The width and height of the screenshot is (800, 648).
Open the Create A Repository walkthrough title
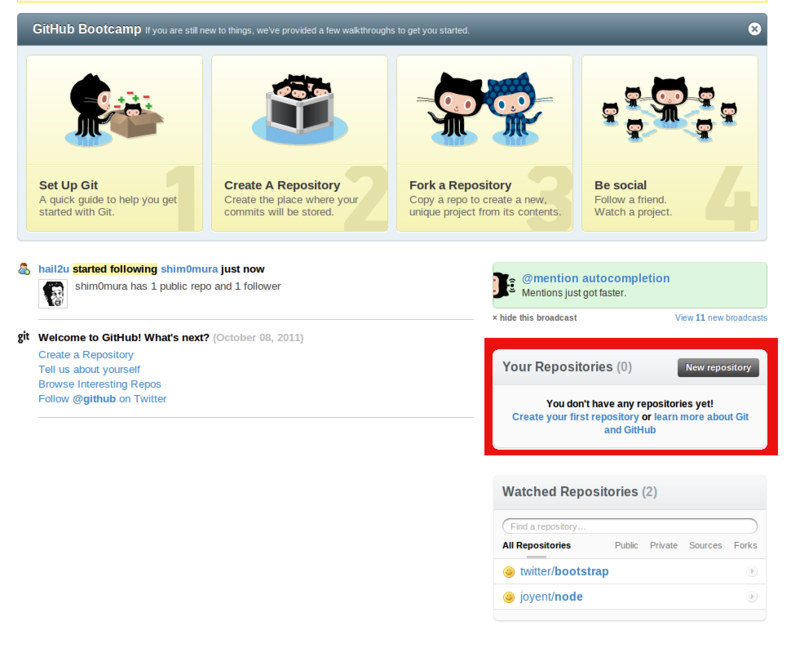coord(282,185)
